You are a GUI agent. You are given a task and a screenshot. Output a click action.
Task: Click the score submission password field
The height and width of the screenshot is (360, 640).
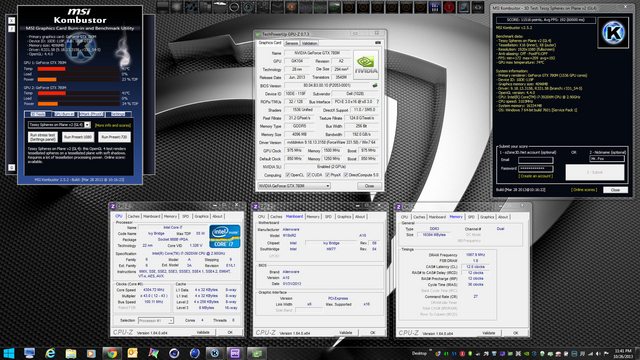pyautogui.click(x=536, y=169)
